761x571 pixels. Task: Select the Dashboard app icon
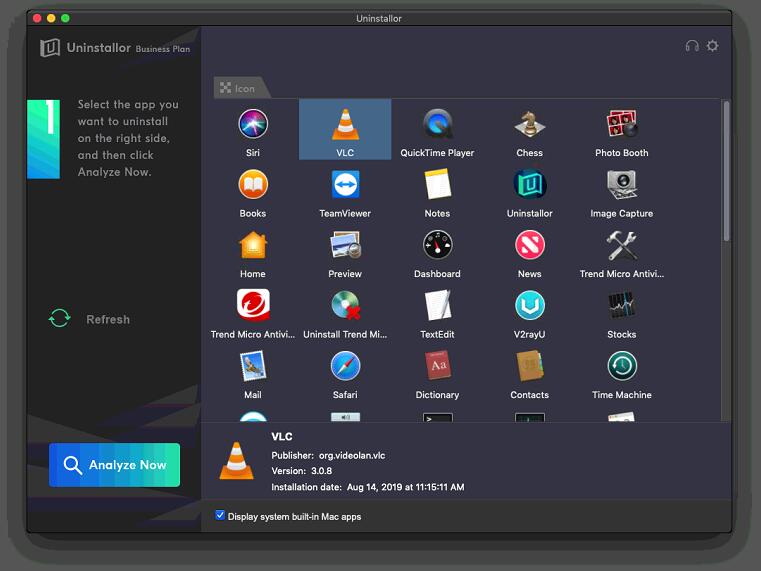[437, 245]
